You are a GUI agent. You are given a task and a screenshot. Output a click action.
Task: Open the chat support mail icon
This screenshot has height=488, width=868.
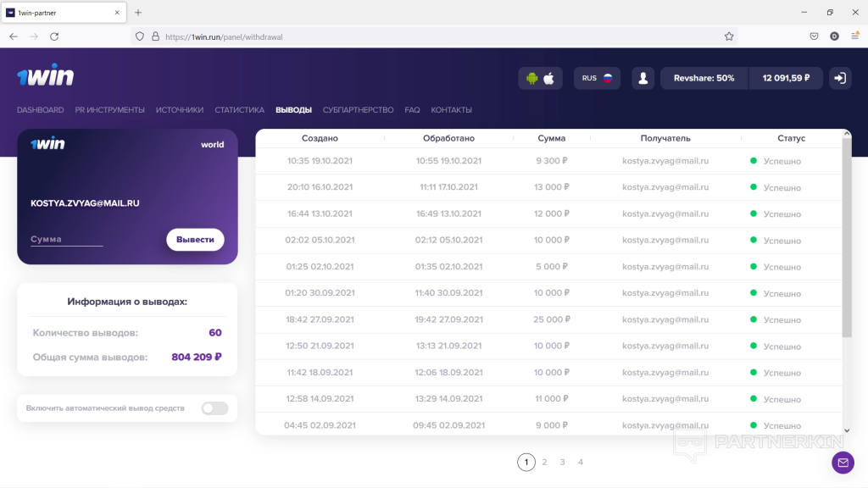(843, 463)
